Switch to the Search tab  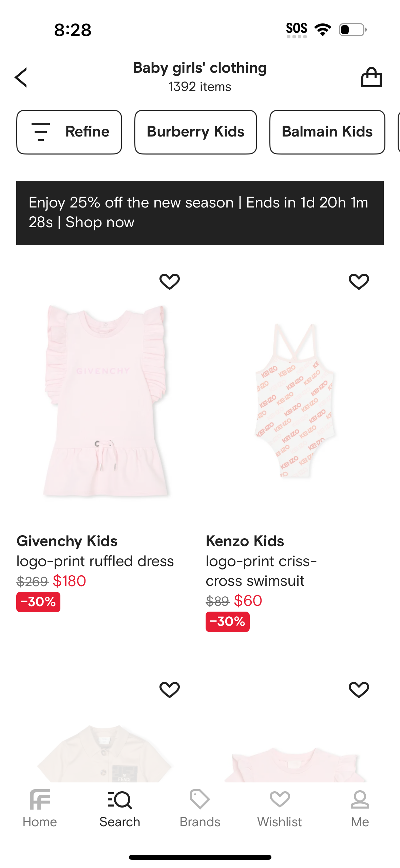point(120,808)
